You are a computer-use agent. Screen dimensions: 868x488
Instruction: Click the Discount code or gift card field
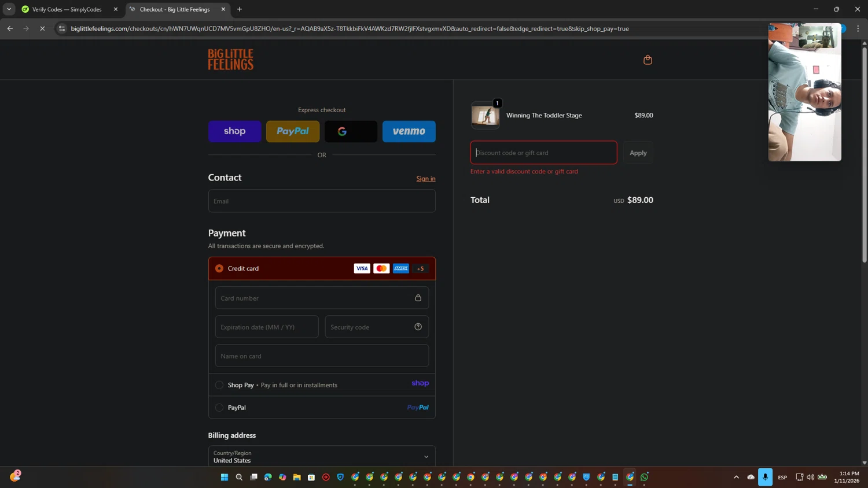(544, 153)
